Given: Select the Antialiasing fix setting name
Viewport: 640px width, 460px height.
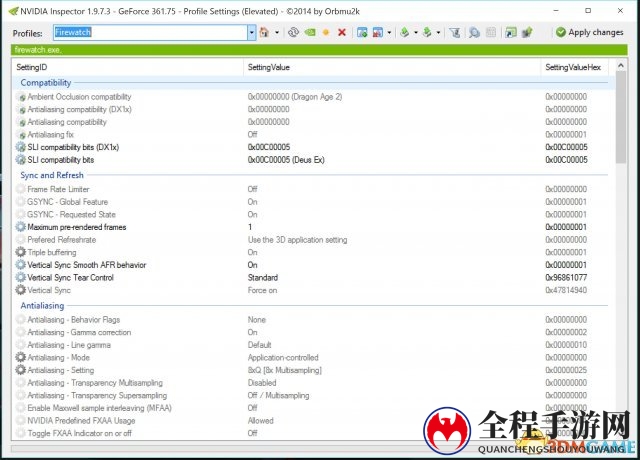Looking at the screenshot, I should (50, 135).
